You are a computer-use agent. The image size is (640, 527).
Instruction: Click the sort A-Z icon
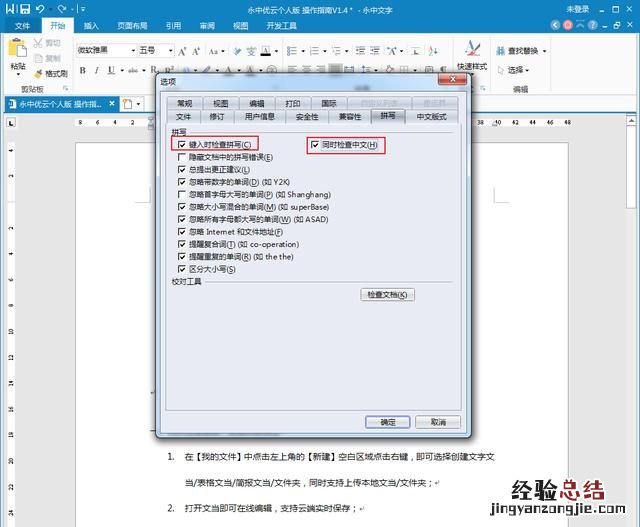[x=433, y=51]
